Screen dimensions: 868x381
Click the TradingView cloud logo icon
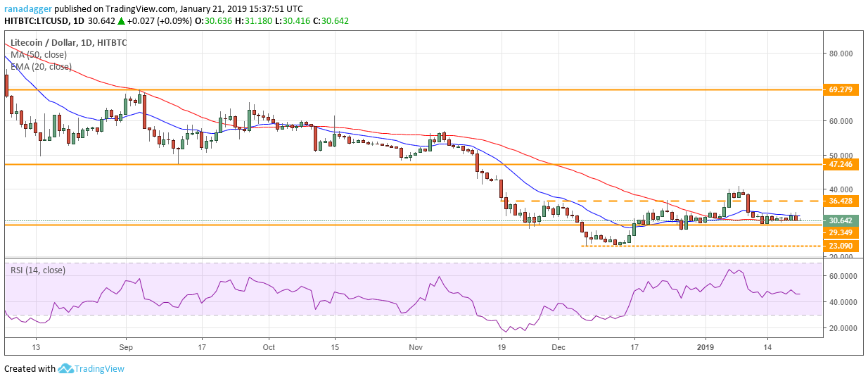tap(66, 368)
